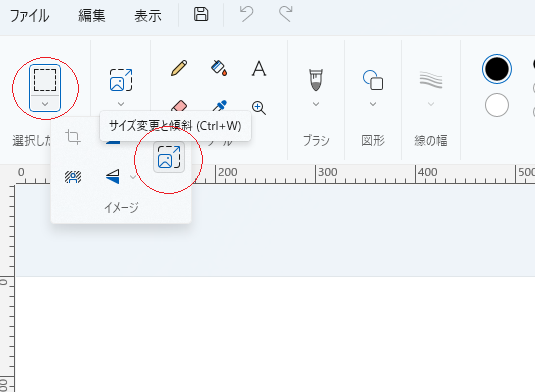
Task: Click the crop icon in image popup
Action: coord(73,137)
